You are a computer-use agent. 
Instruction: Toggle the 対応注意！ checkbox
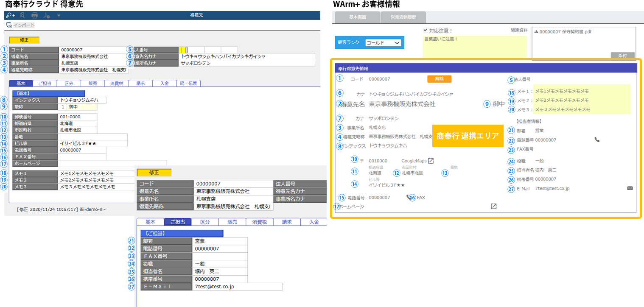point(426,31)
